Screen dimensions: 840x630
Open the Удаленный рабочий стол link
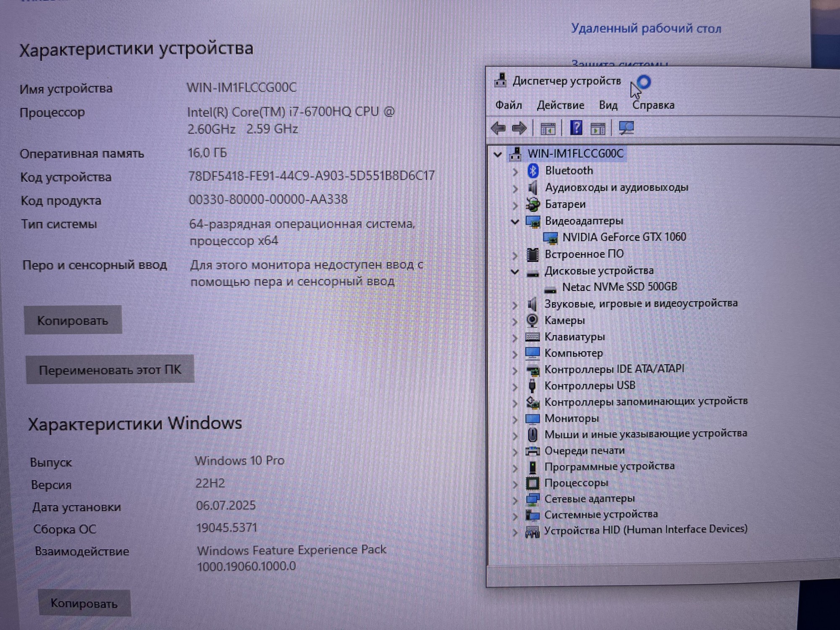[x=647, y=28]
